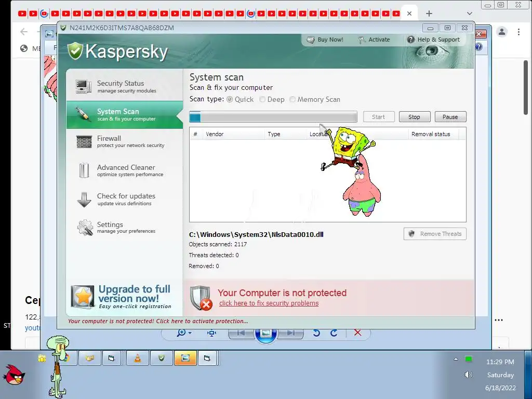This screenshot has width=532, height=399.
Task: Click the Removal status column header
Action: point(433,134)
